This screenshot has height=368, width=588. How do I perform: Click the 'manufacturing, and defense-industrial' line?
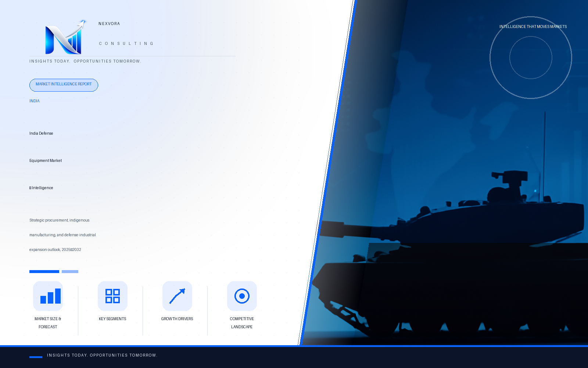coord(62,235)
